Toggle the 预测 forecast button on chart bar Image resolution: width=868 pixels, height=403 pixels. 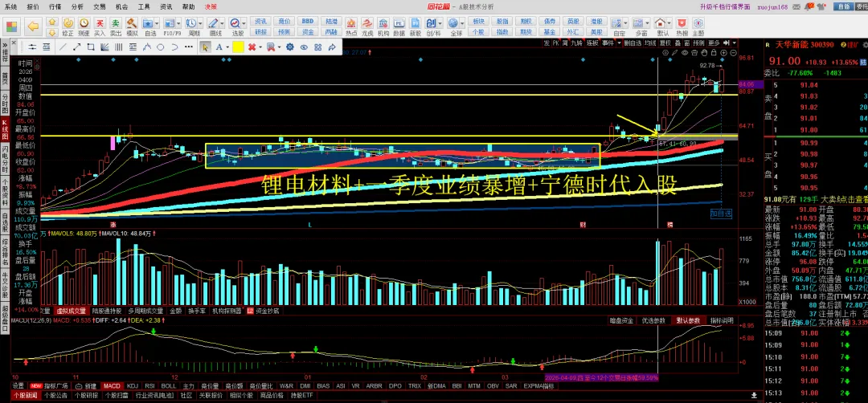tap(698, 43)
